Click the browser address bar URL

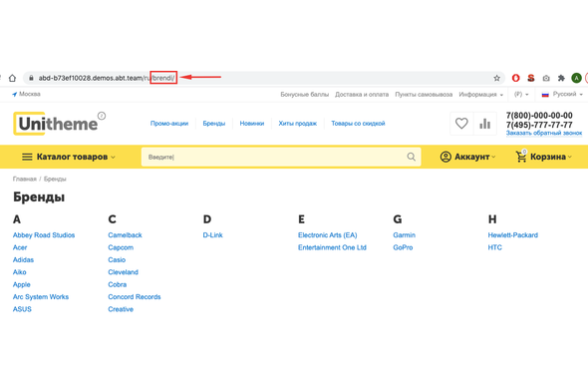pyautogui.click(x=107, y=78)
